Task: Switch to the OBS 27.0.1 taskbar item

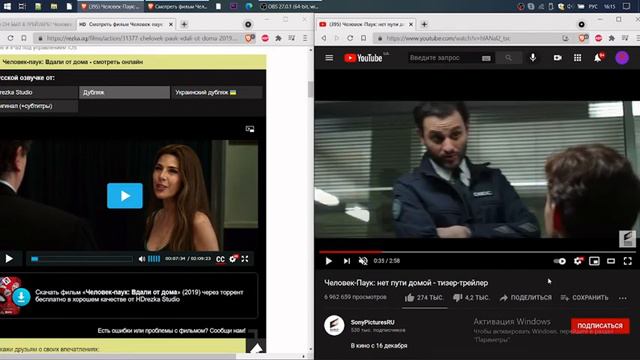Action: (x=290, y=6)
